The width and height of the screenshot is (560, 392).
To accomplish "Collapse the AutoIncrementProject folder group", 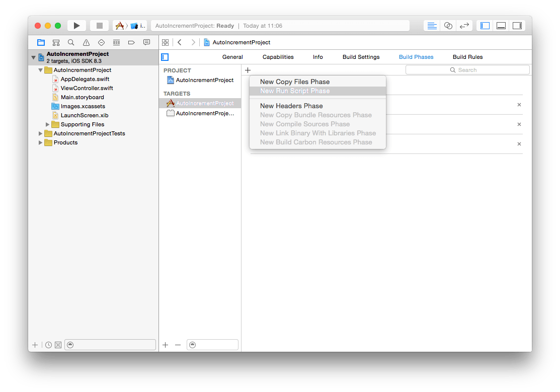I will (x=40, y=70).
